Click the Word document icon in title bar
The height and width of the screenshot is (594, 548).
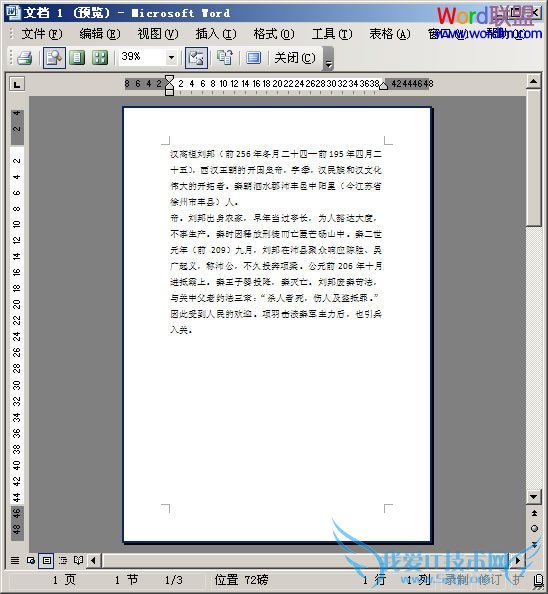[13, 13]
